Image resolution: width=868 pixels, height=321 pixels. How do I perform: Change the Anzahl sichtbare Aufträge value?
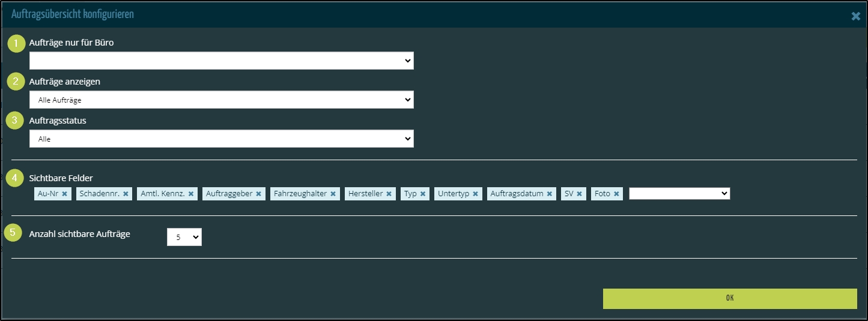point(184,237)
